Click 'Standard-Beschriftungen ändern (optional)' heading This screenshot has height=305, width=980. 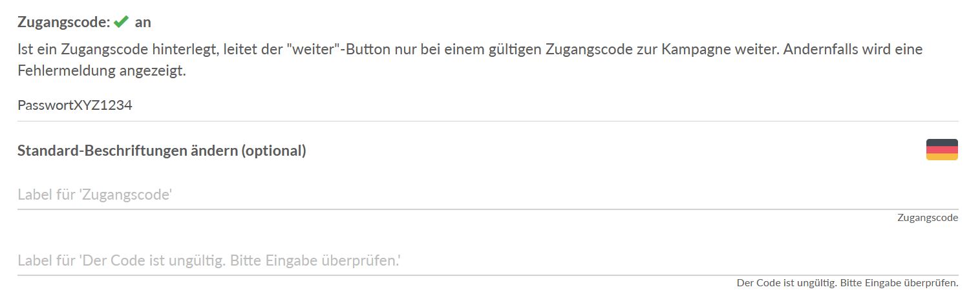[162, 151]
